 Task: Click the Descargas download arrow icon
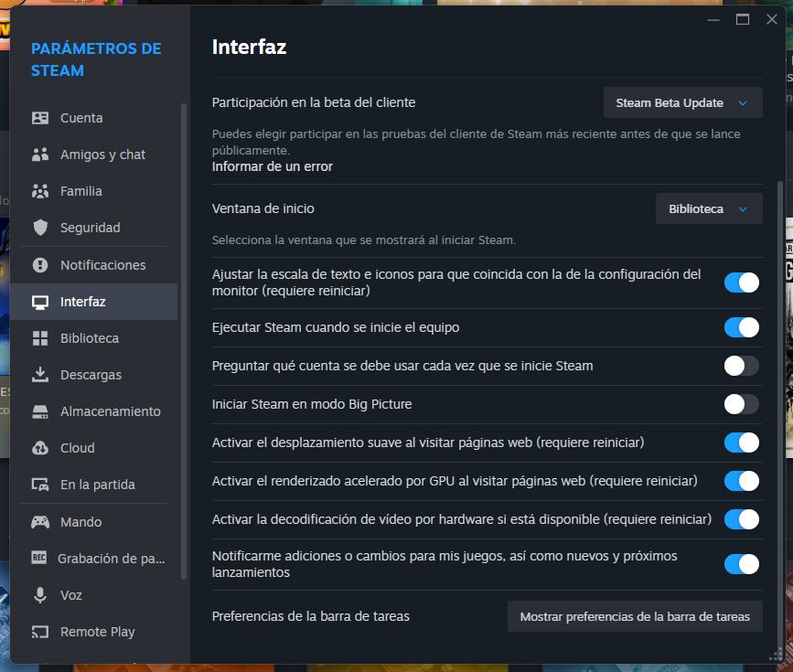(40, 375)
